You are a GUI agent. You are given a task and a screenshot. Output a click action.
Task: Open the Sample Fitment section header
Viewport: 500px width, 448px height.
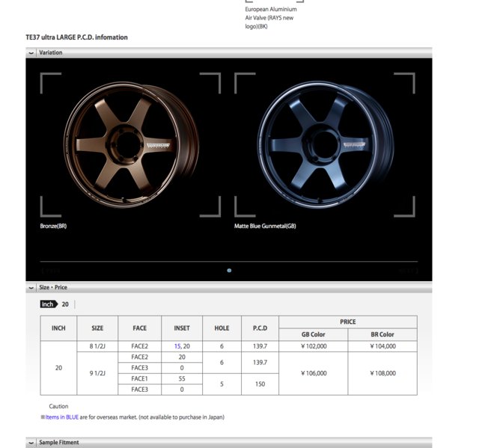coord(229,443)
